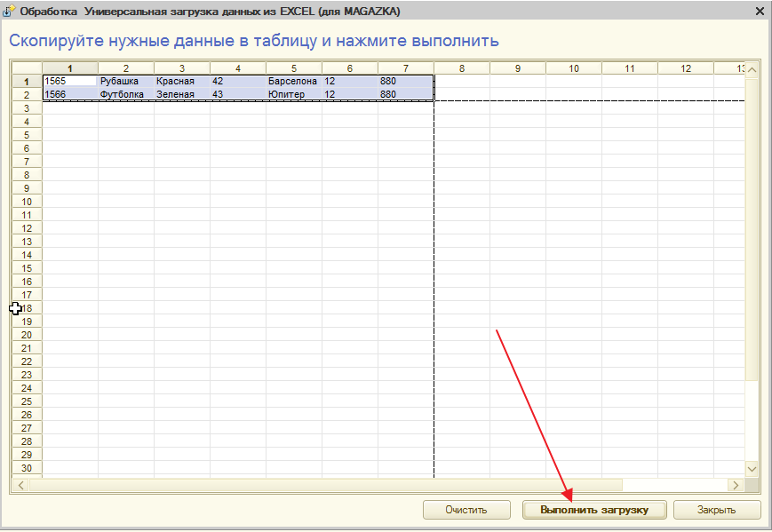This screenshot has width=772, height=532.
Task: Click the horizontal scrollbar left arrow
Action: 20,485
